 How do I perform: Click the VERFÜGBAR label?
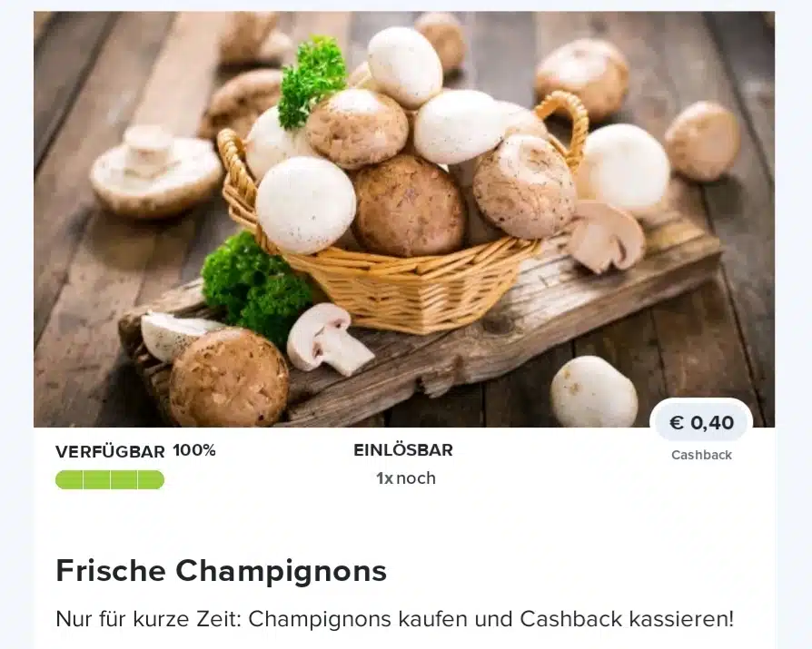pos(110,452)
